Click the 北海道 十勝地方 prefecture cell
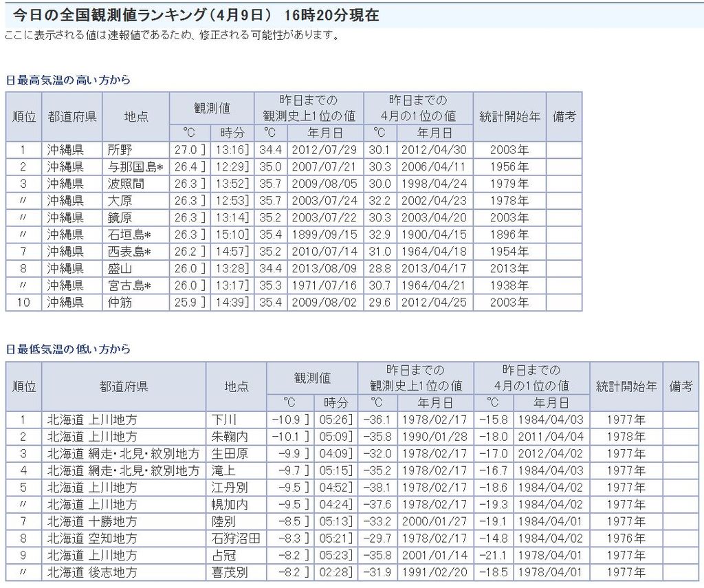Viewport: 704px width, 588px height. (92, 521)
